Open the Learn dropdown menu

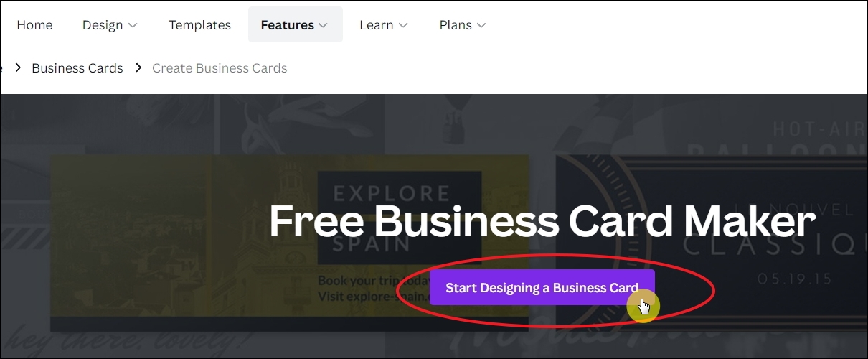coord(384,25)
